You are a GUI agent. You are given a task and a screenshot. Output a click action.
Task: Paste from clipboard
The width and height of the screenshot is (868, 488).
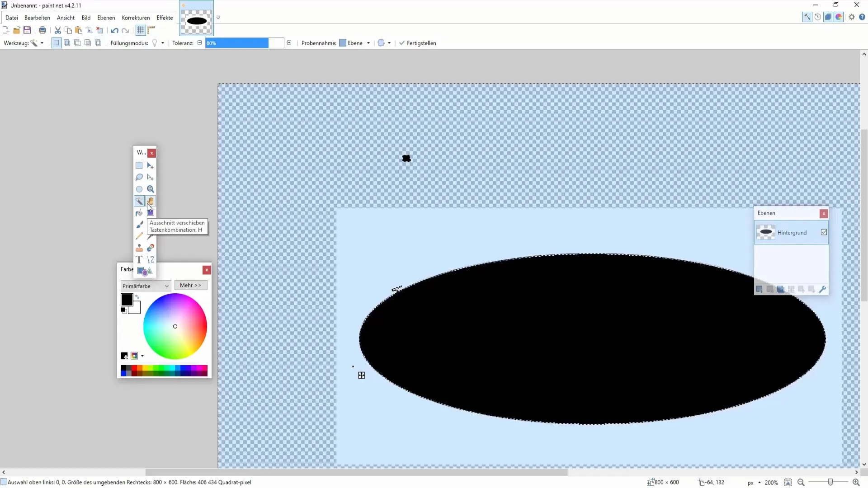(x=79, y=30)
